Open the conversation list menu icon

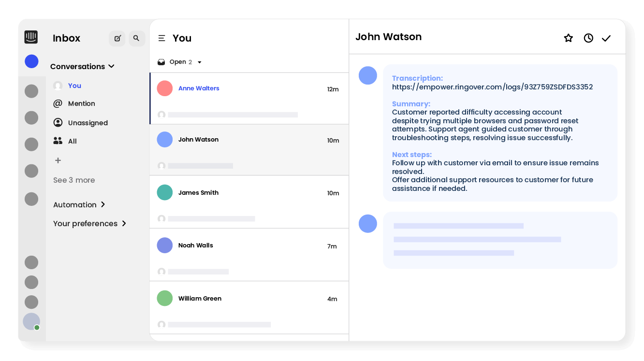tap(161, 38)
